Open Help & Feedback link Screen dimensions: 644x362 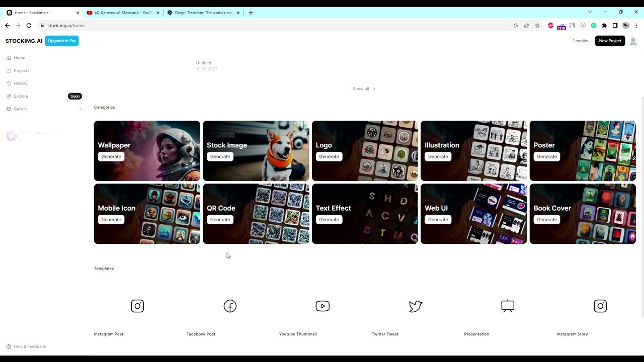(26, 346)
